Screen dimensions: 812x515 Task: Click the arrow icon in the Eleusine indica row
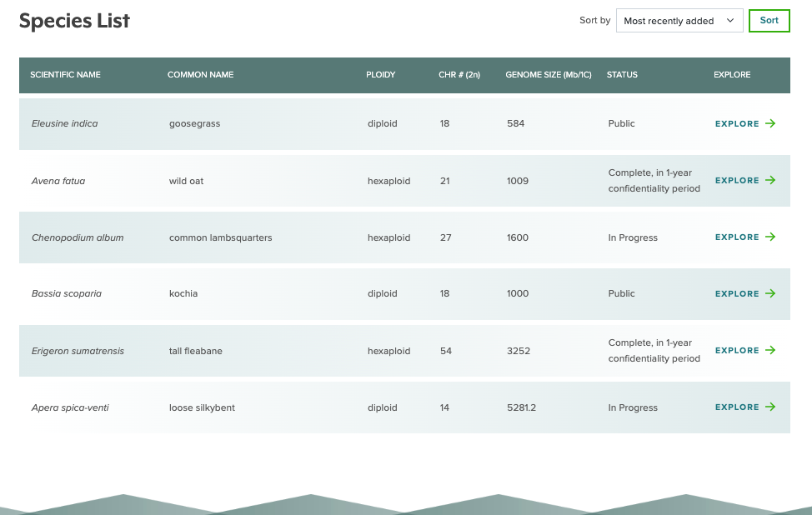tap(770, 123)
